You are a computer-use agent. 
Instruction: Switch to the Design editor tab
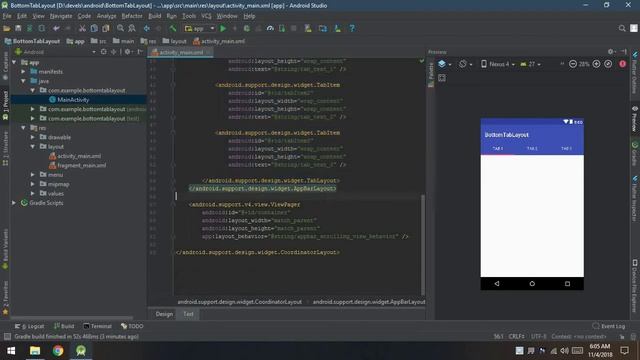pos(164,314)
